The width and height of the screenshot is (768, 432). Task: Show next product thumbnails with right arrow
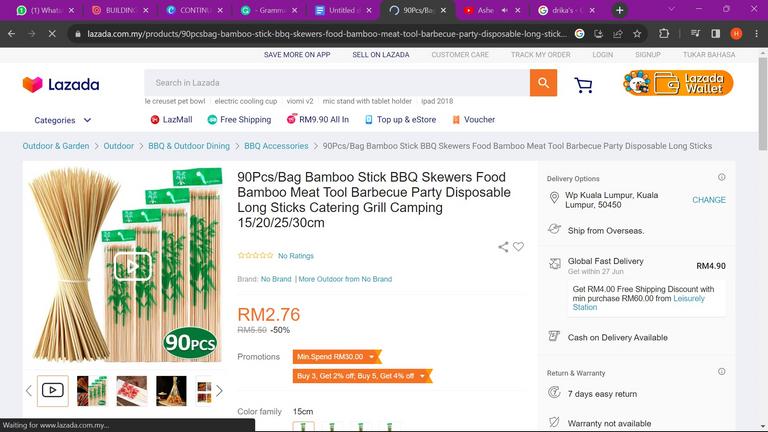coord(219,391)
